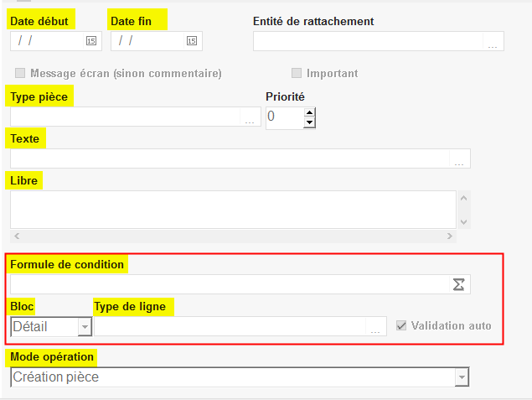This screenshot has height=400, width=532.
Task: Open the Date début calendar picker
Action: click(x=90, y=40)
